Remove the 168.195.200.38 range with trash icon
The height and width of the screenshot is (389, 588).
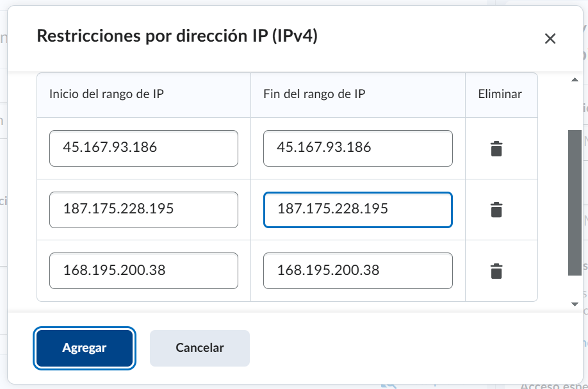click(x=496, y=271)
